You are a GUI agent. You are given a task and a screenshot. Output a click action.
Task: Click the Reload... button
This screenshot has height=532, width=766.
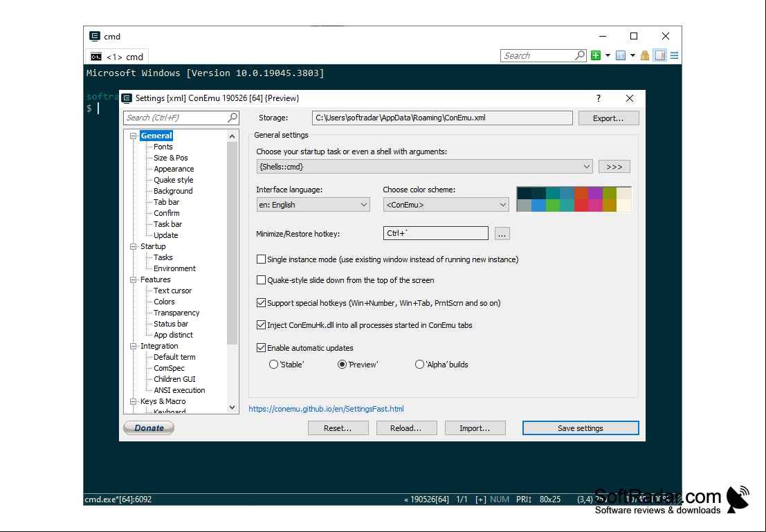pyautogui.click(x=406, y=428)
